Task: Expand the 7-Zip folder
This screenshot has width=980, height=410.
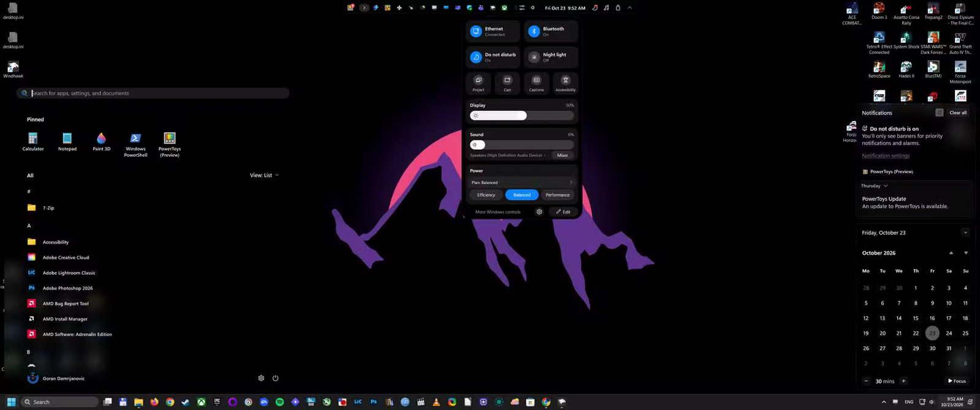Action: coord(41,208)
